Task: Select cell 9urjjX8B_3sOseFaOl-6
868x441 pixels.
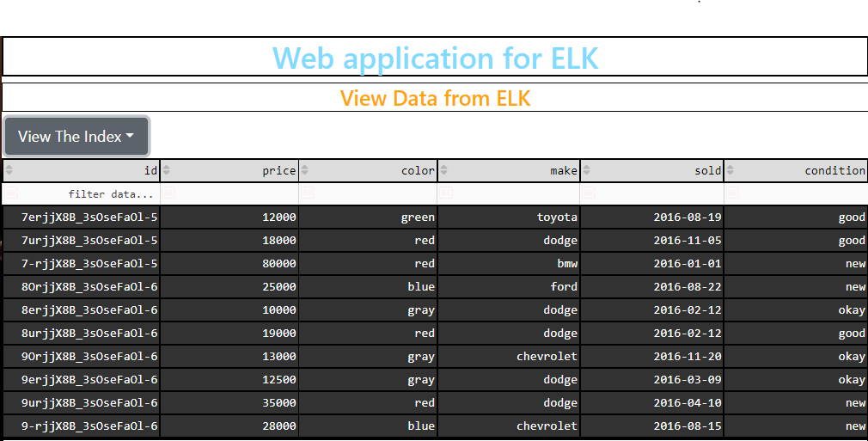Action: click(82, 403)
